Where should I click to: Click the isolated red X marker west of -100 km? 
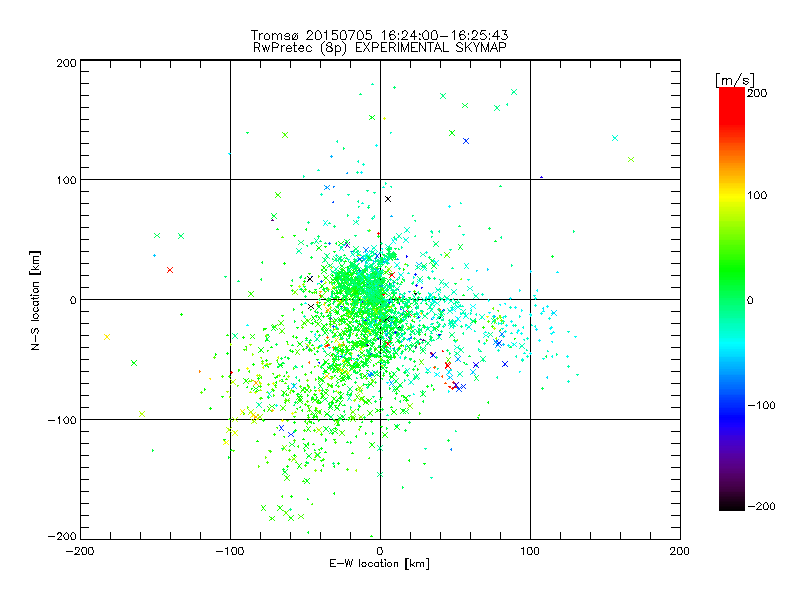(170, 270)
